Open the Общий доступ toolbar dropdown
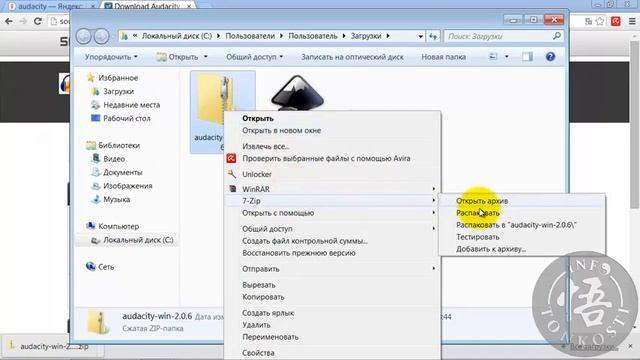 (254, 57)
